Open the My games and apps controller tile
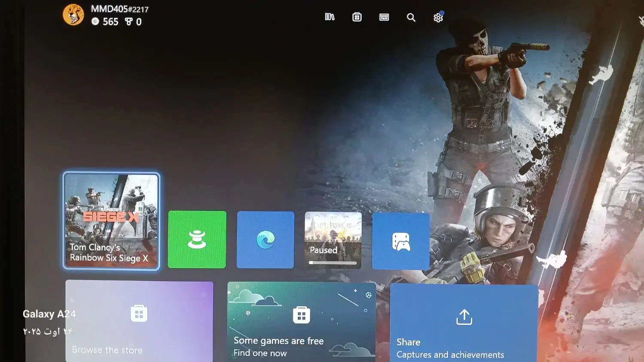 (401, 241)
